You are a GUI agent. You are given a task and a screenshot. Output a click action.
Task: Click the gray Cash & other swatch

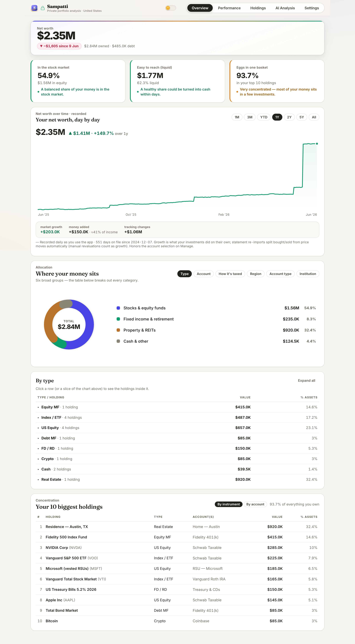point(118,341)
